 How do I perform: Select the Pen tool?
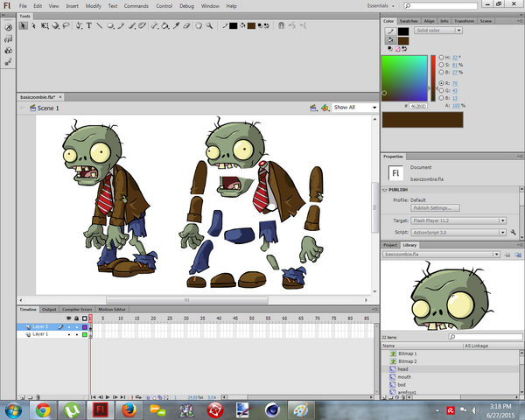(79, 25)
